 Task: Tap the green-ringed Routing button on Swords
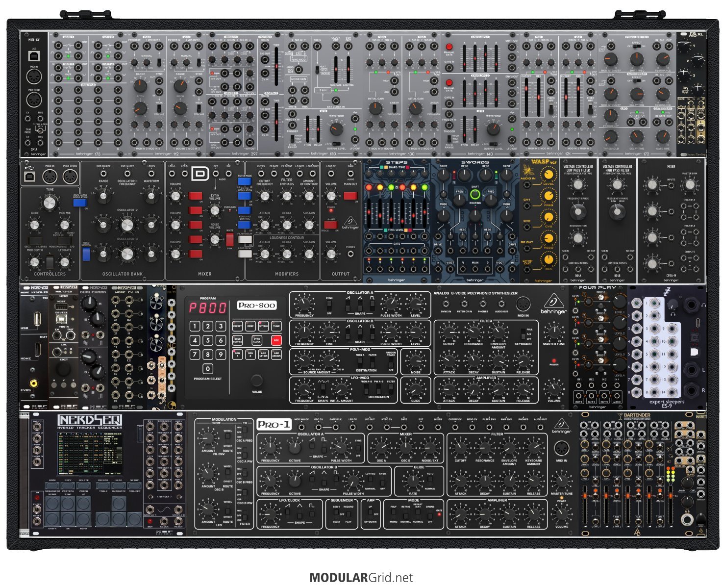pos(474,194)
